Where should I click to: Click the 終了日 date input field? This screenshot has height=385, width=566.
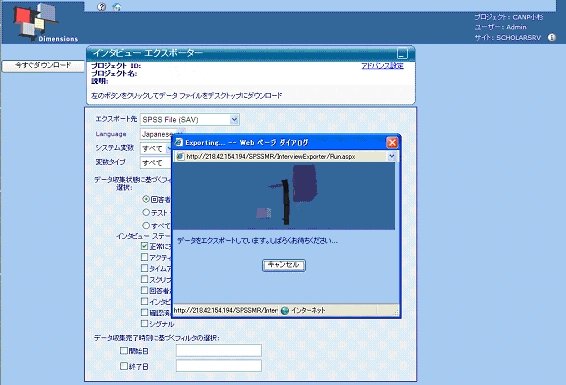tap(219, 366)
